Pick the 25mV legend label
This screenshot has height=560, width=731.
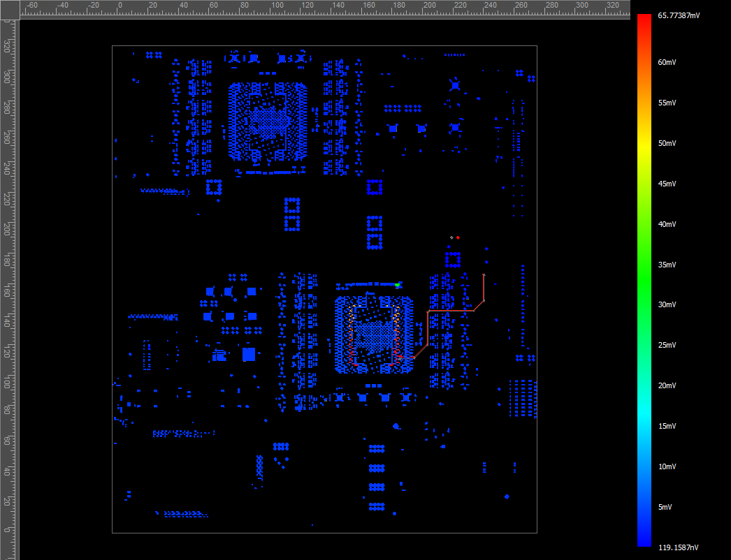pyautogui.click(x=667, y=345)
